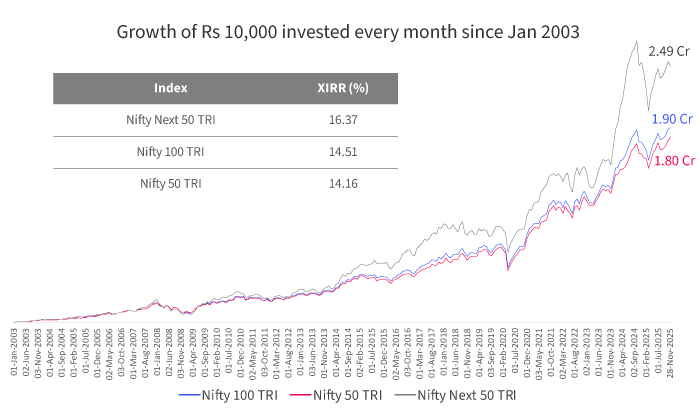Click the 1.80 Cr data label
This screenshot has width=700, height=411.
point(674,159)
